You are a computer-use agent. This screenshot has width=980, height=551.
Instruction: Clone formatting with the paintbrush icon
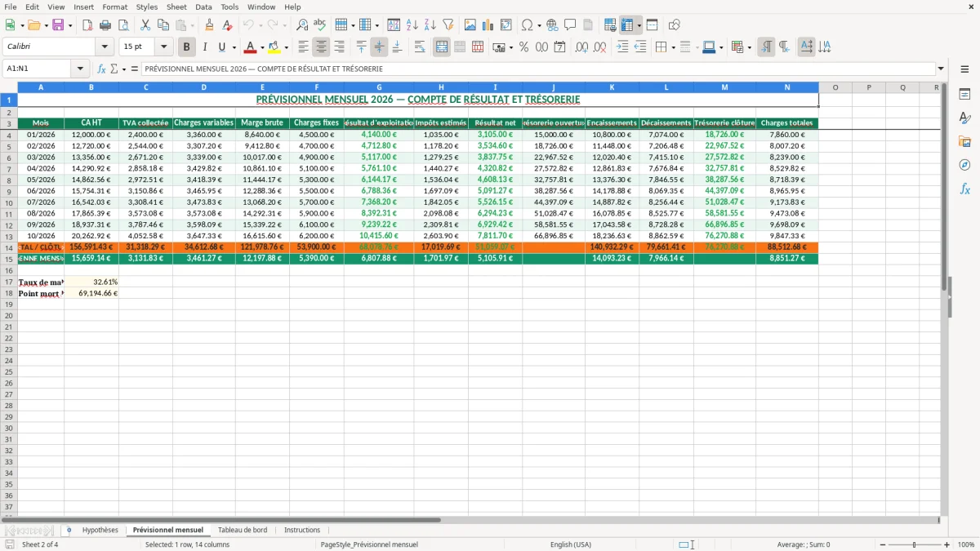210,25
